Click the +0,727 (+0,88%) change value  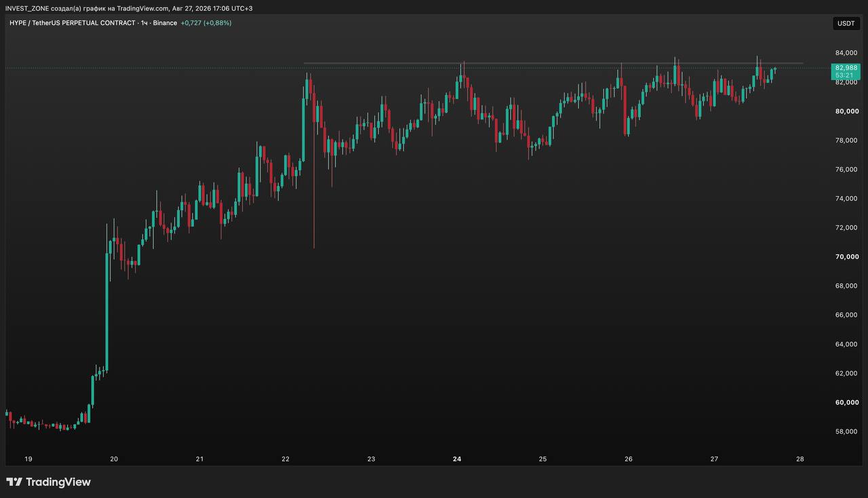[x=206, y=23]
